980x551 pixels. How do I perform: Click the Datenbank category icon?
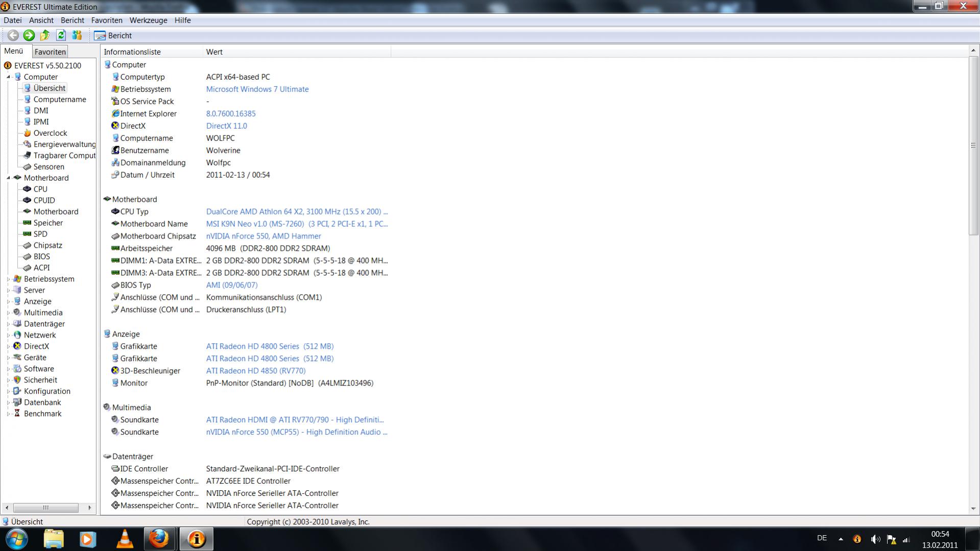(x=17, y=402)
